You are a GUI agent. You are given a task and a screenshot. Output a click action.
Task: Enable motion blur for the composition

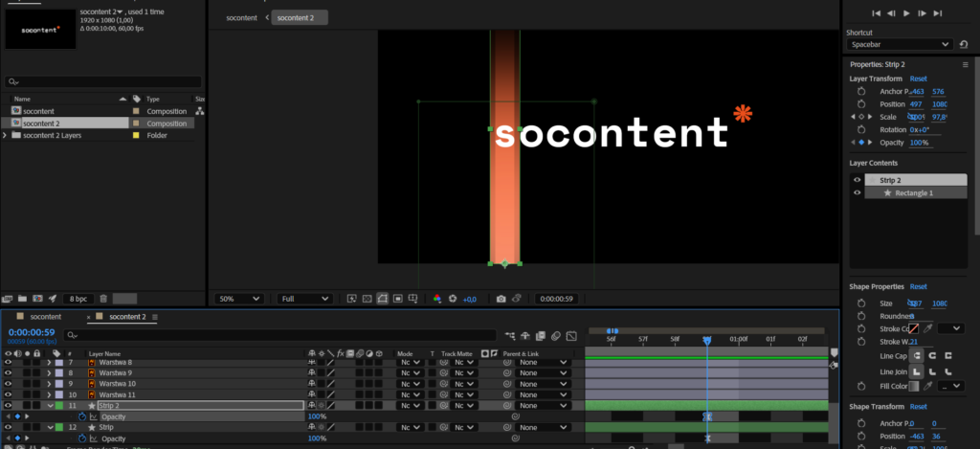[556, 336]
